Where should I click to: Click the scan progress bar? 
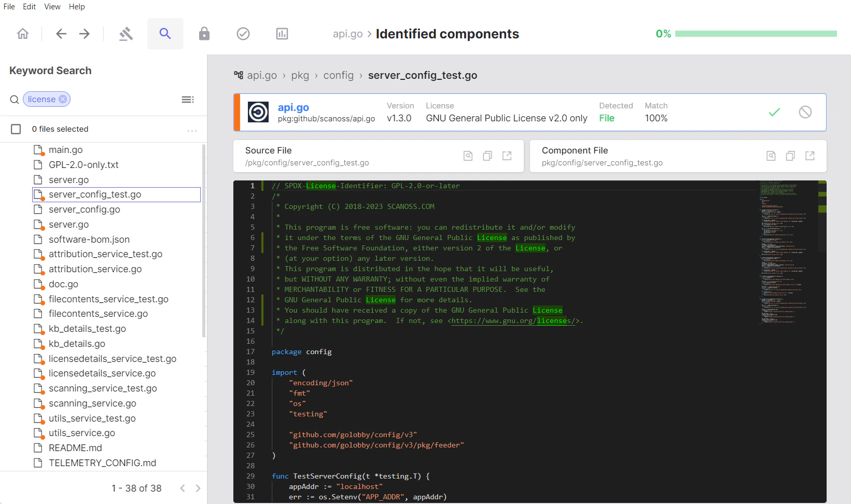pos(756,34)
